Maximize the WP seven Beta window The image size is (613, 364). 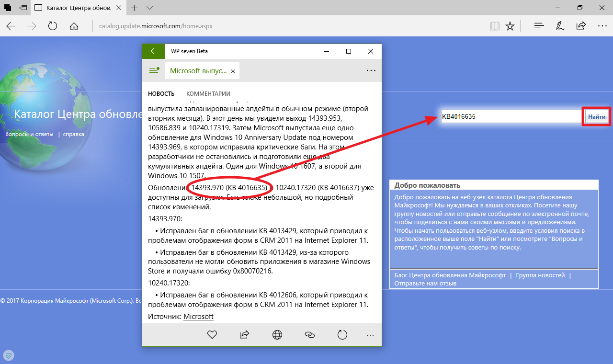(349, 51)
